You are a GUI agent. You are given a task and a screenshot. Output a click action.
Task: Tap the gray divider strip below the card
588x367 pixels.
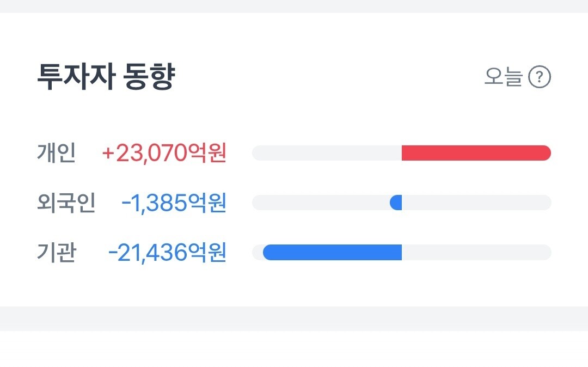coord(294,318)
